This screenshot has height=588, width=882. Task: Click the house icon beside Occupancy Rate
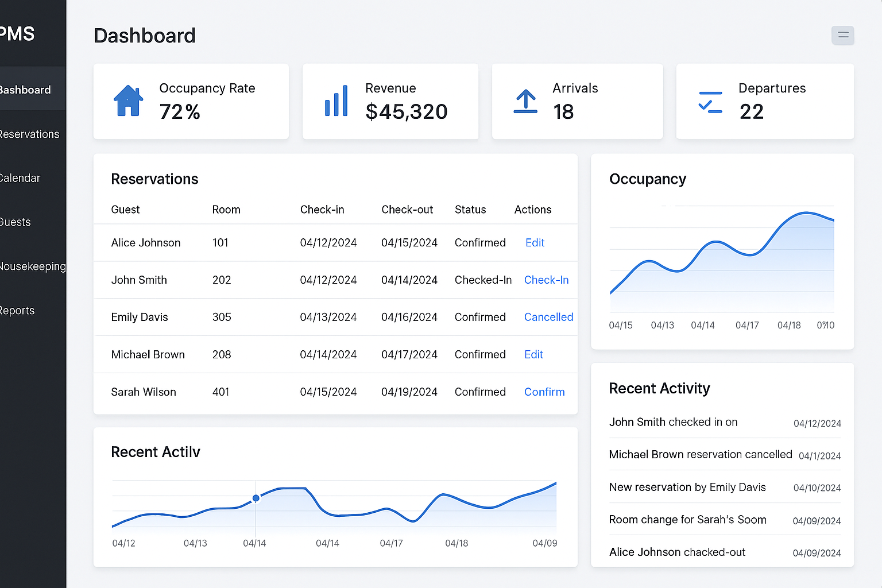click(x=128, y=101)
